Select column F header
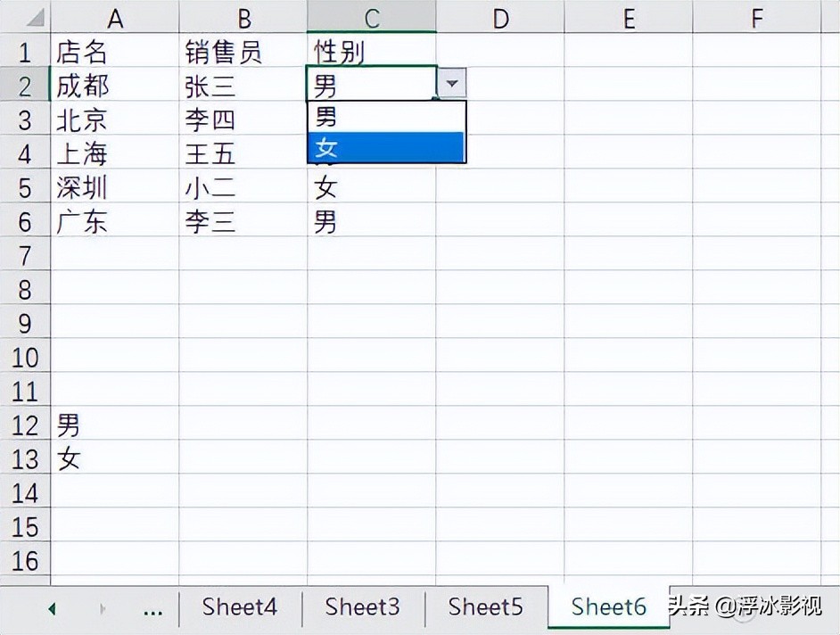840x635 pixels. [757, 17]
